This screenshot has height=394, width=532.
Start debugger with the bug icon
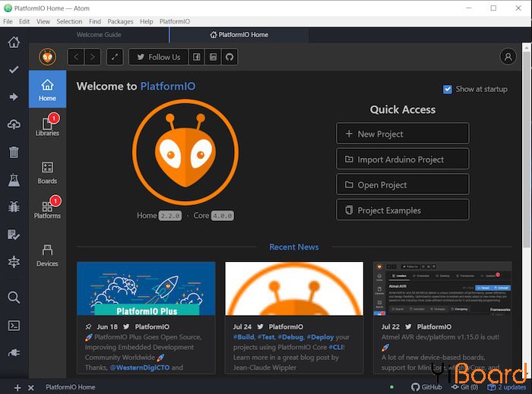14,206
